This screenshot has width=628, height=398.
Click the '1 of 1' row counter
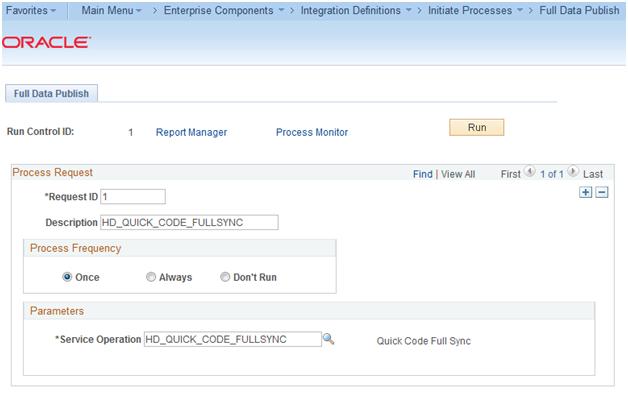552,174
